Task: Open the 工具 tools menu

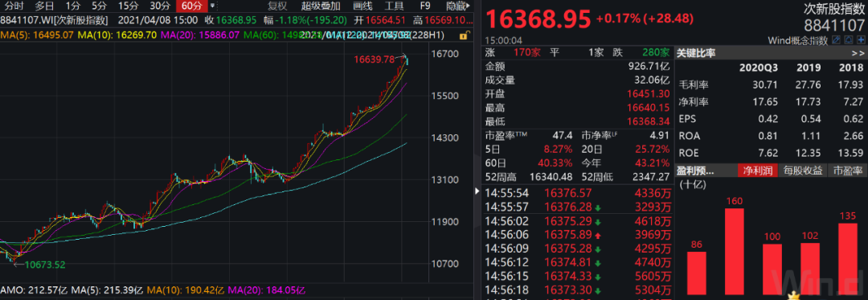Action: [394, 6]
